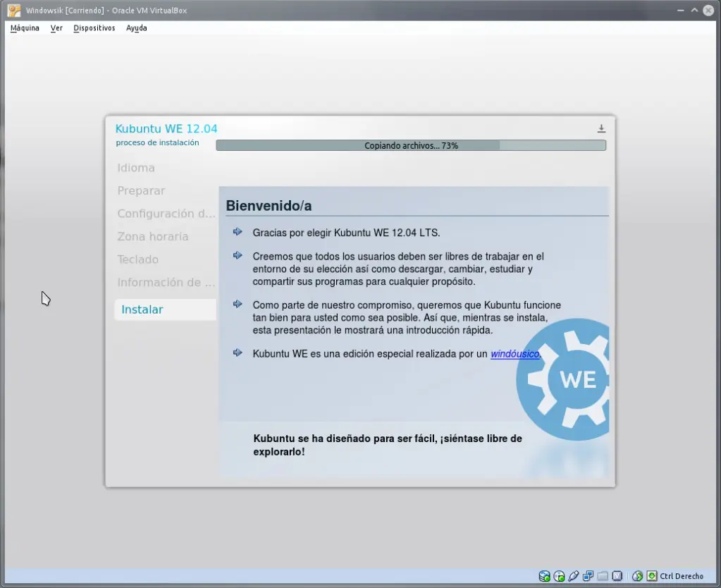Close the VirtualBox window
721x588 pixels.
(708, 10)
